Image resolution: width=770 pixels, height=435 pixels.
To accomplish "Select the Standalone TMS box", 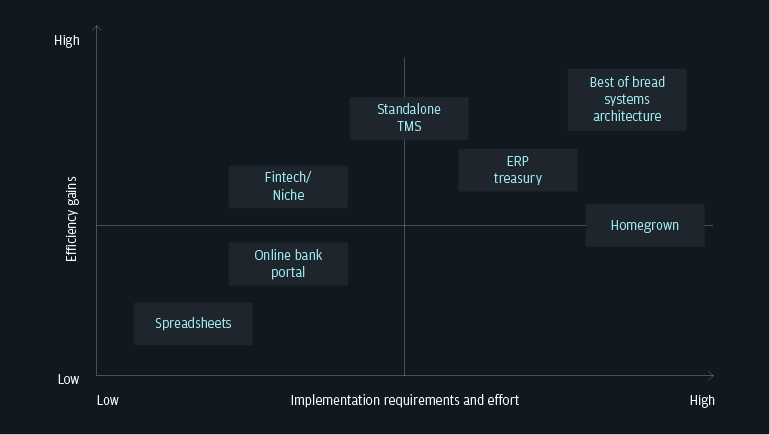I will click(x=409, y=118).
